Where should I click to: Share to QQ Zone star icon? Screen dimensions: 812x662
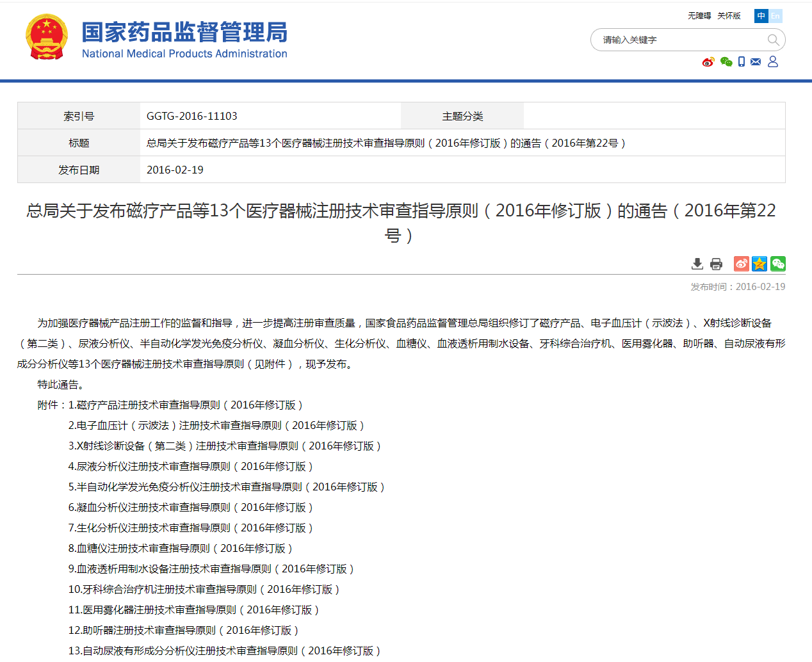pyautogui.click(x=759, y=264)
